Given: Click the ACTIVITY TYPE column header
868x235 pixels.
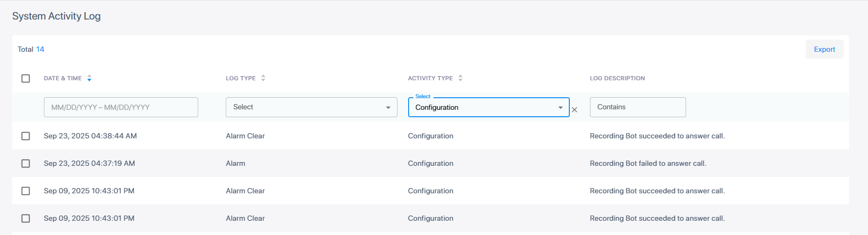Looking at the screenshot, I should pyautogui.click(x=430, y=78).
